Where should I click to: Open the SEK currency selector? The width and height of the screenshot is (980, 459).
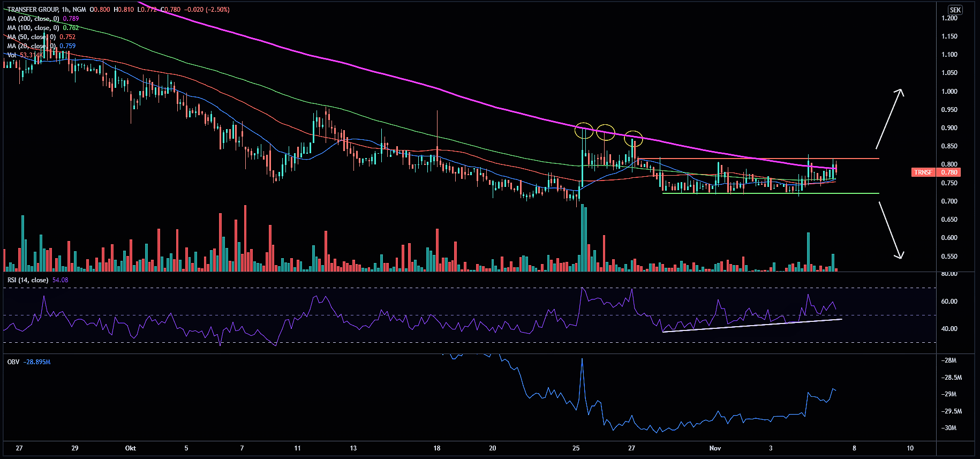coord(955,10)
